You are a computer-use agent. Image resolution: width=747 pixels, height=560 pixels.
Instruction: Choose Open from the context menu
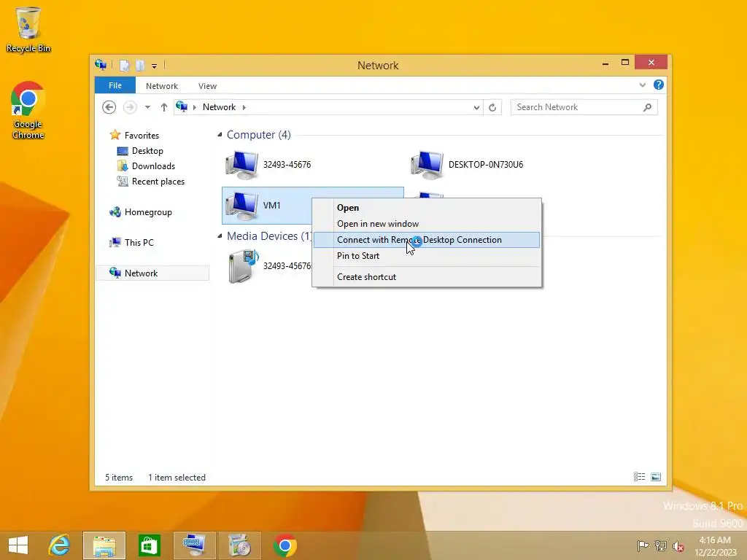[427, 208]
